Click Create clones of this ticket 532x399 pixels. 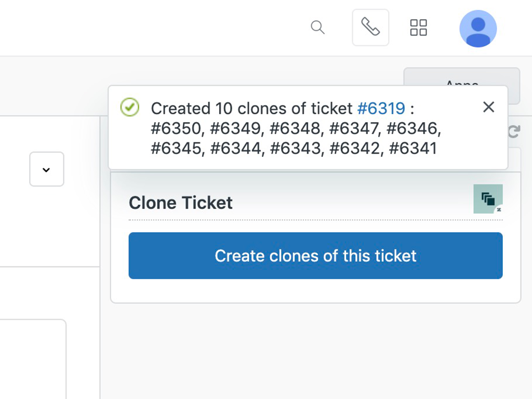[x=315, y=256]
